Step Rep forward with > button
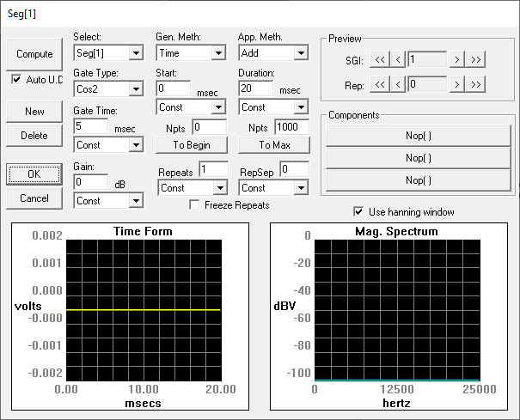Screen dimensions: 520x420 click(x=457, y=84)
